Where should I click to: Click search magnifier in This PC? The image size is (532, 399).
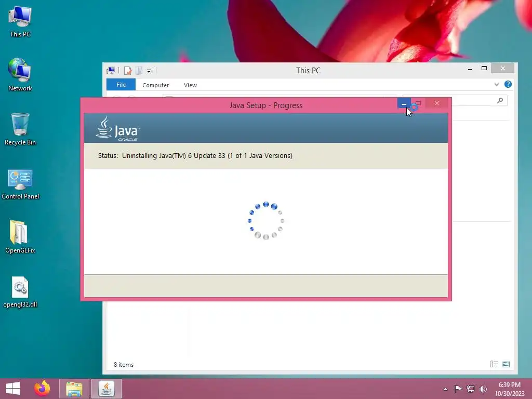pyautogui.click(x=500, y=100)
